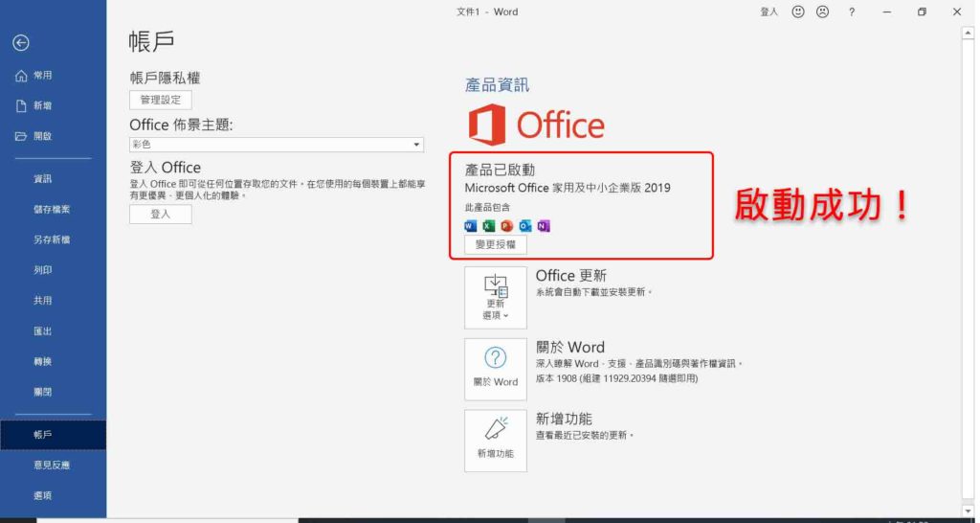980x523 pixels.
Task: Choose 另存新檔 from the sidebar
Action: click(x=52, y=239)
